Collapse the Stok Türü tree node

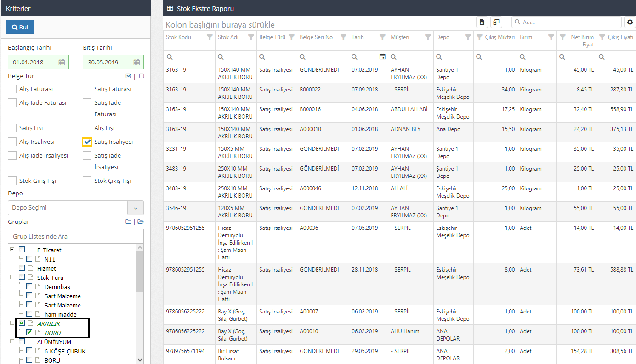click(x=12, y=278)
